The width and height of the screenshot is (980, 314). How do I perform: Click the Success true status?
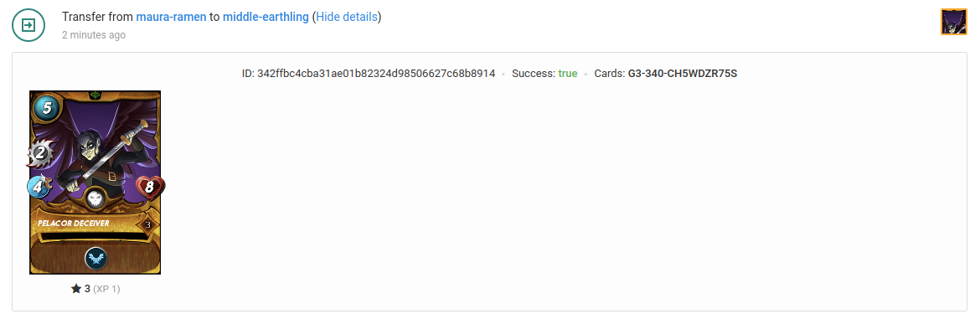[544, 74]
